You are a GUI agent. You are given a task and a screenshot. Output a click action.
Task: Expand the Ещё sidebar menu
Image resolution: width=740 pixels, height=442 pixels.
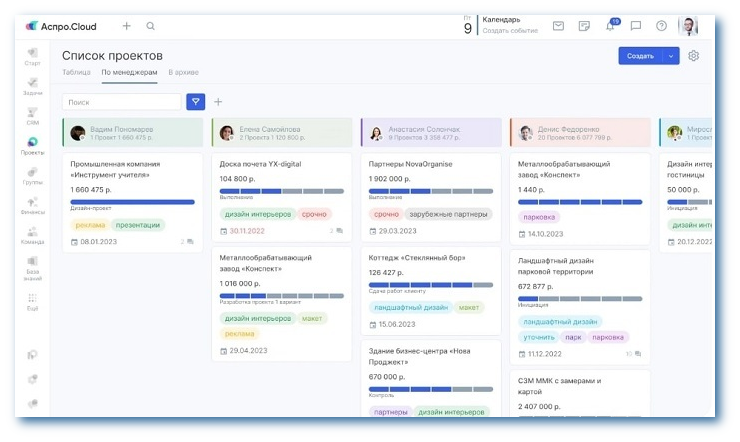pos(33,298)
